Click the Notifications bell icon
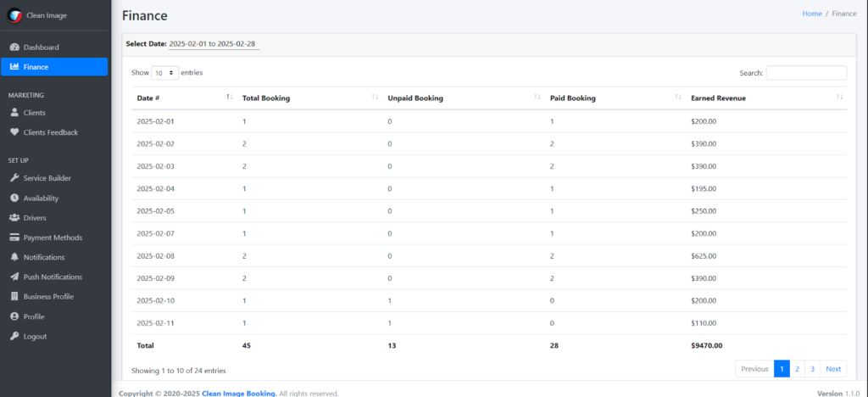This screenshot has height=397, width=868. pos(14,257)
